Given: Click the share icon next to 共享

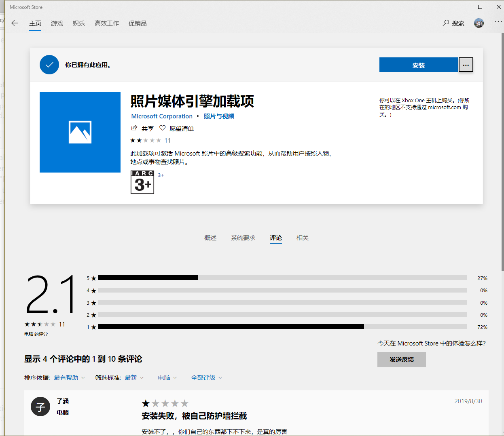Looking at the screenshot, I should coord(134,128).
